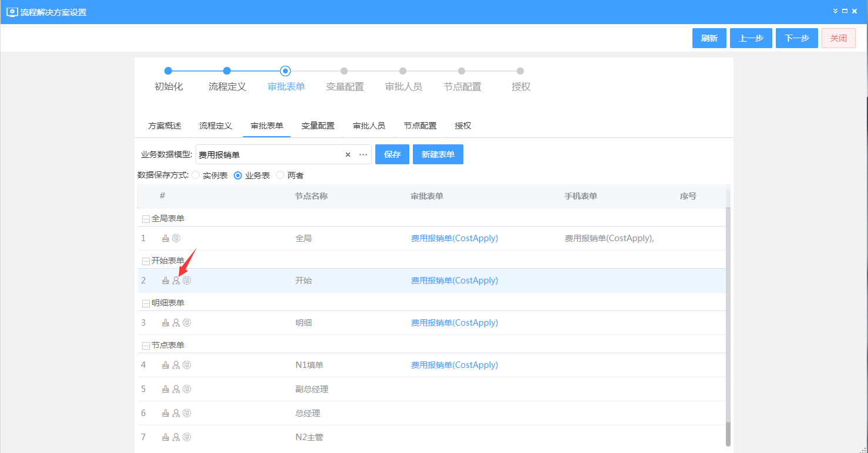Select the 业务表 save mode radio button

[x=238, y=175]
